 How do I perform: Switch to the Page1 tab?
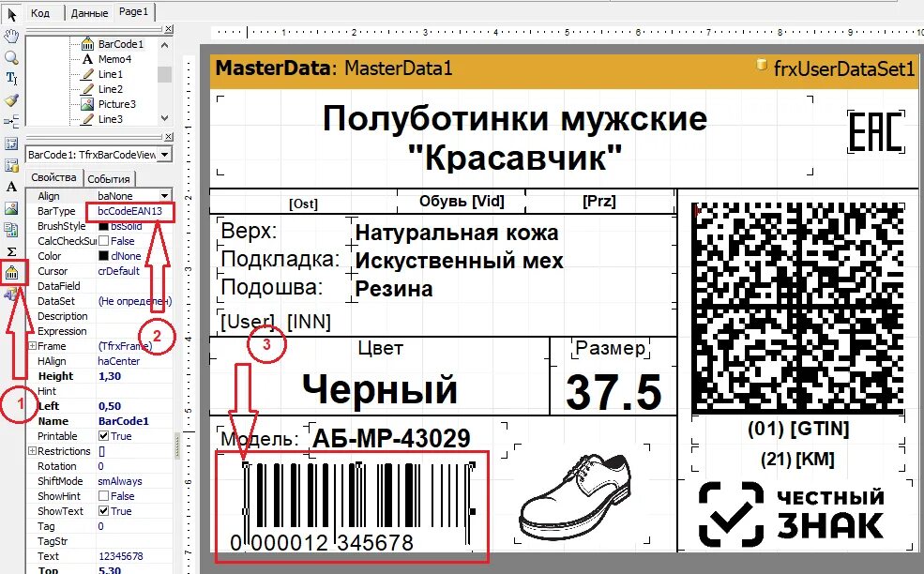pos(134,11)
